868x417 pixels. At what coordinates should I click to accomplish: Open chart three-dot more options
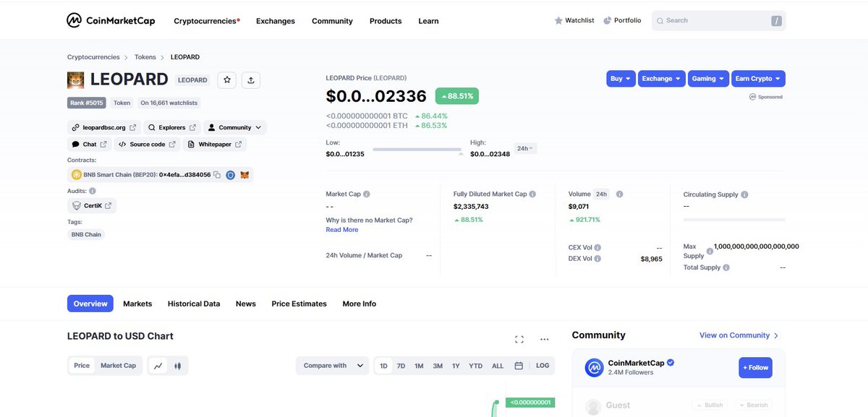[545, 339]
